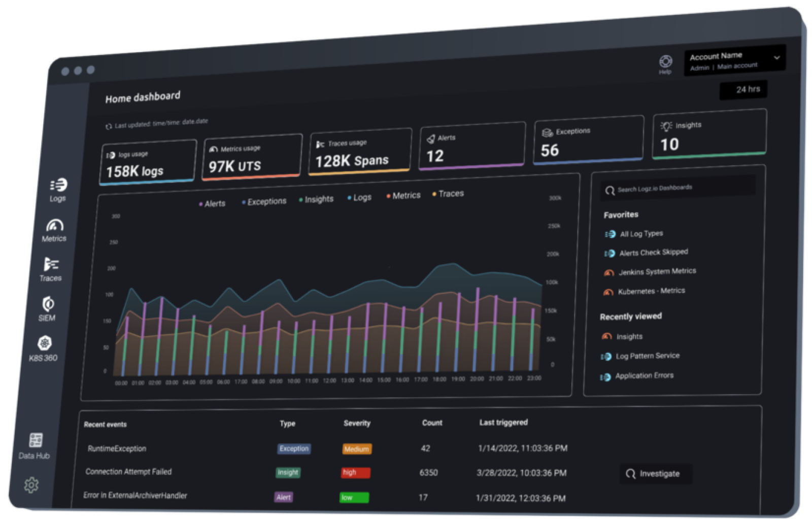Open the 24 hrs time range selector

744,90
